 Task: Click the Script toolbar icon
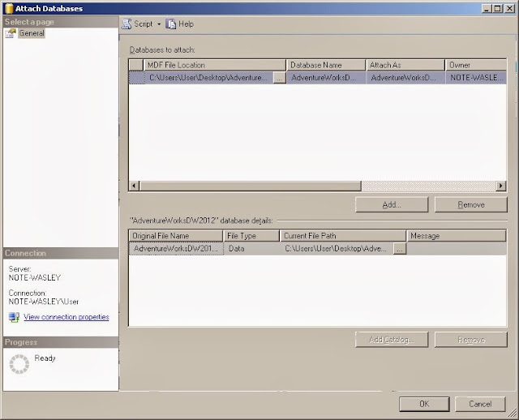127,24
